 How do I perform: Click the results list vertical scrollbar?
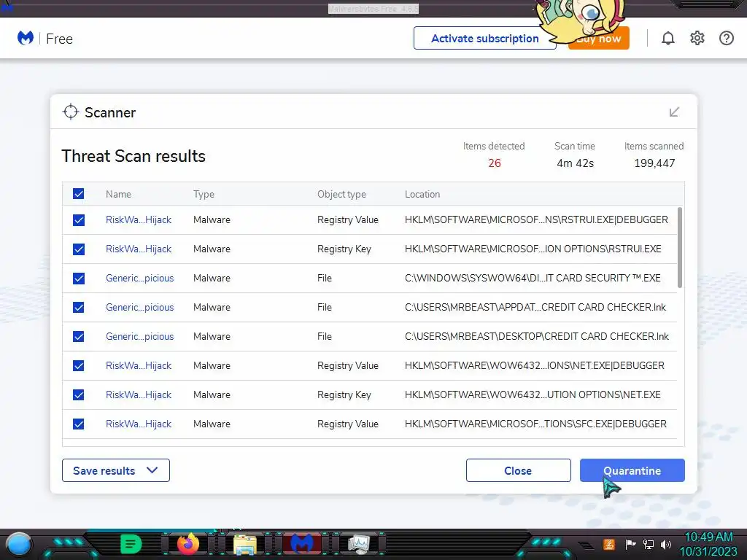click(x=680, y=248)
